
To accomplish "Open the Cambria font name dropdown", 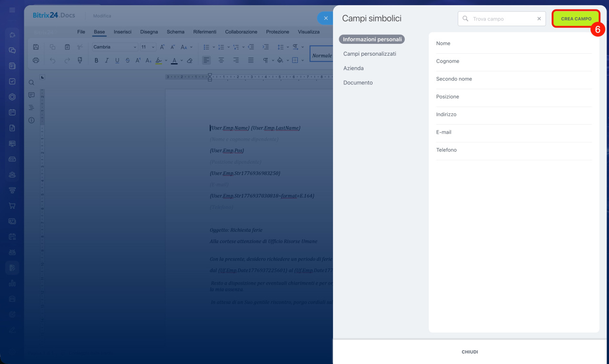I will pyautogui.click(x=115, y=47).
